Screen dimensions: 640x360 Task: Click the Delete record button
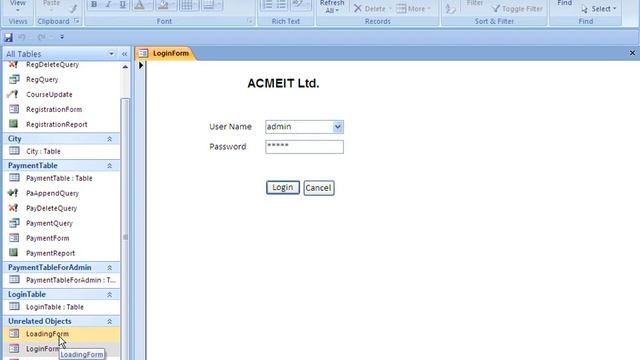click(370, 9)
